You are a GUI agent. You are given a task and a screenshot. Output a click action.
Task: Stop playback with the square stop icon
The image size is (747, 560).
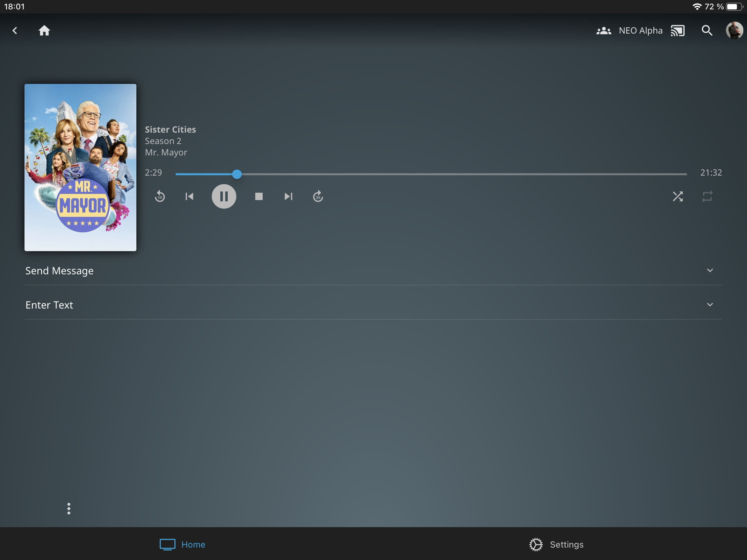tap(259, 196)
